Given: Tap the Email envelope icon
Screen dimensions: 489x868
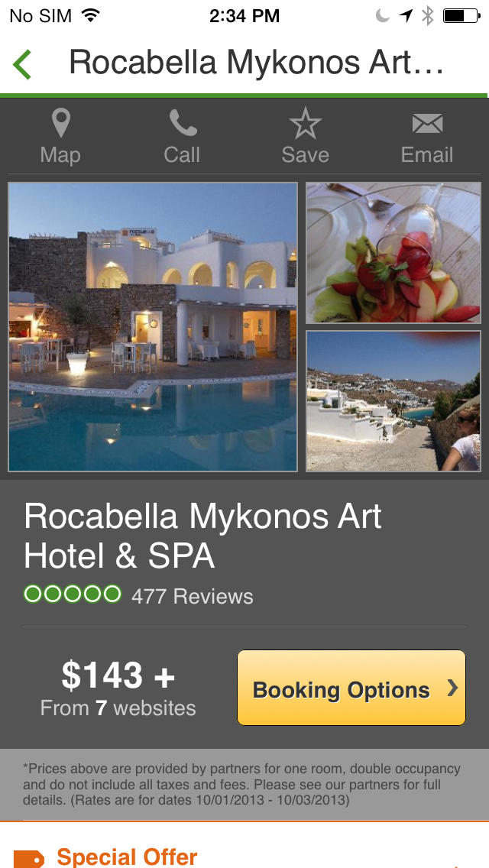Looking at the screenshot, I should [427, 124].
